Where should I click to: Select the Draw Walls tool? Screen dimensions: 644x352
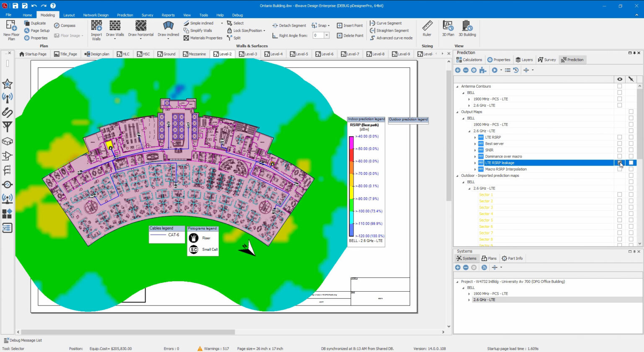(x=114, y=26)
